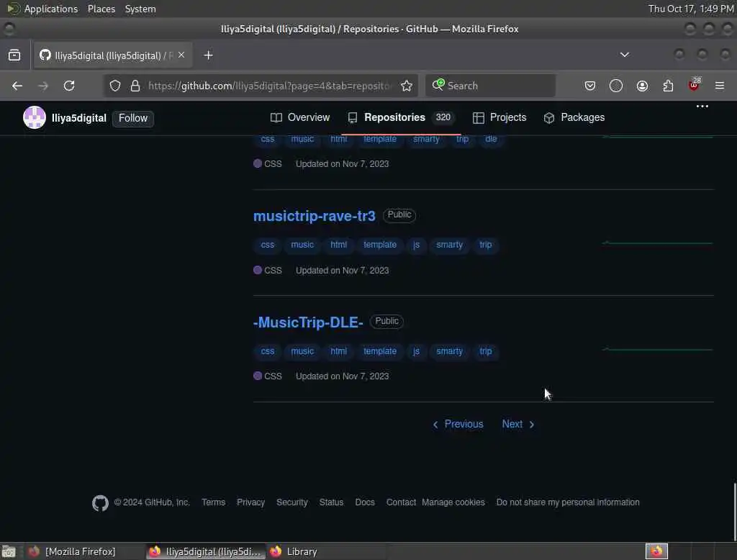Click the purple CSS language dot for -MusicTrip-DLE-
737x560 pixels.
258,376
